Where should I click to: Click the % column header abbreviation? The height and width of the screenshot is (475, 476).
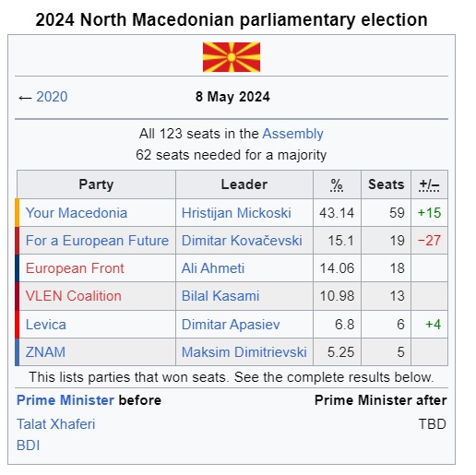point(337,184)
